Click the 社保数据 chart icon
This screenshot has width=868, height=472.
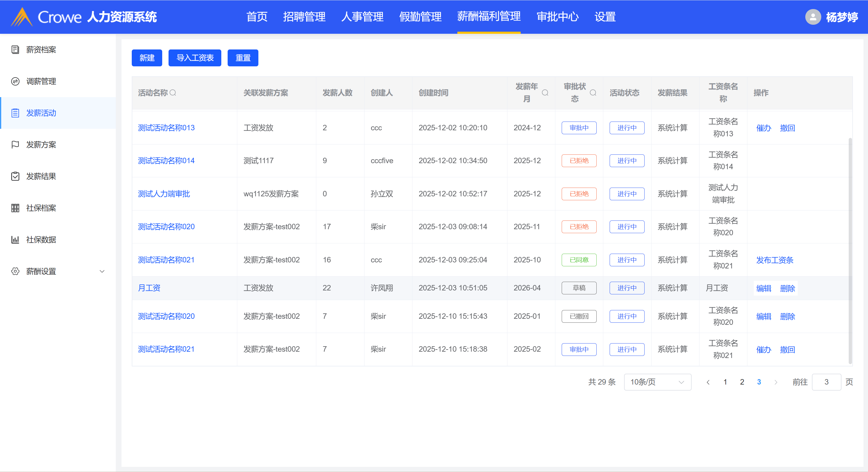point(15,240)
